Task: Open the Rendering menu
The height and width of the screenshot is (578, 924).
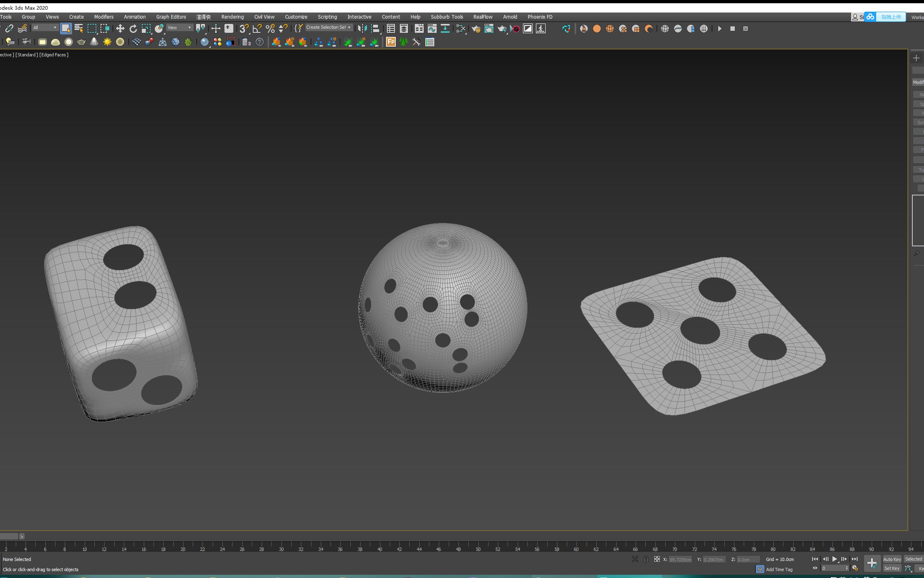Action: [x=232, y=17]
